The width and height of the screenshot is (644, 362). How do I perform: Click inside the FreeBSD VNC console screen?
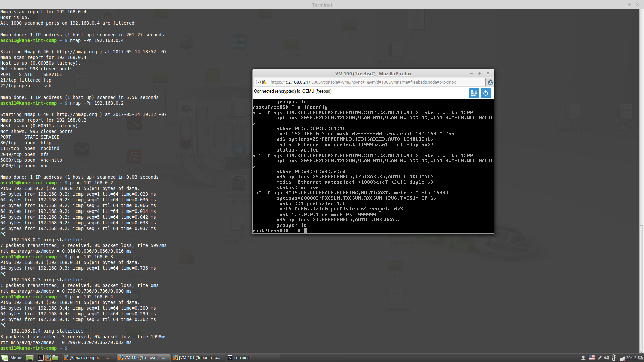373,166
